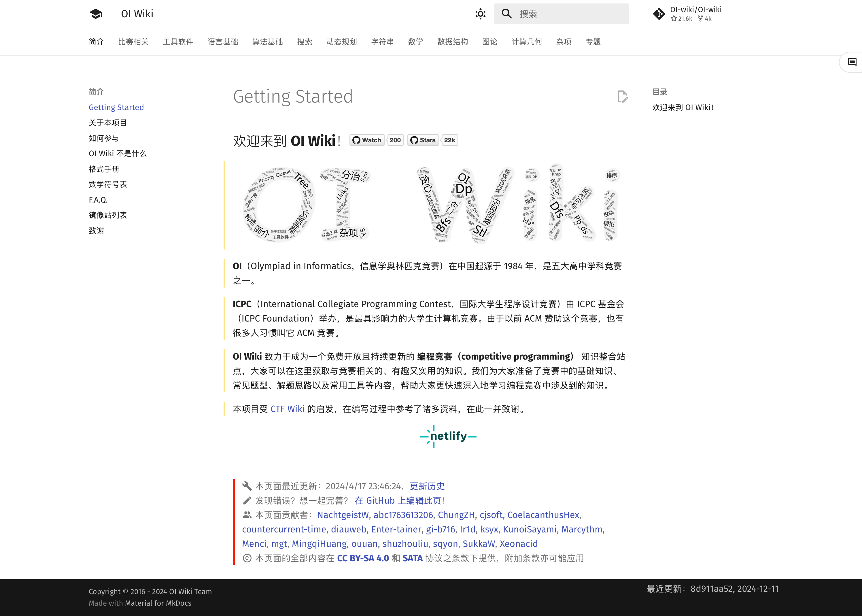Select the 计算几何 tab
This screenshot has height=616, width=862.
[x=526, y=42]
